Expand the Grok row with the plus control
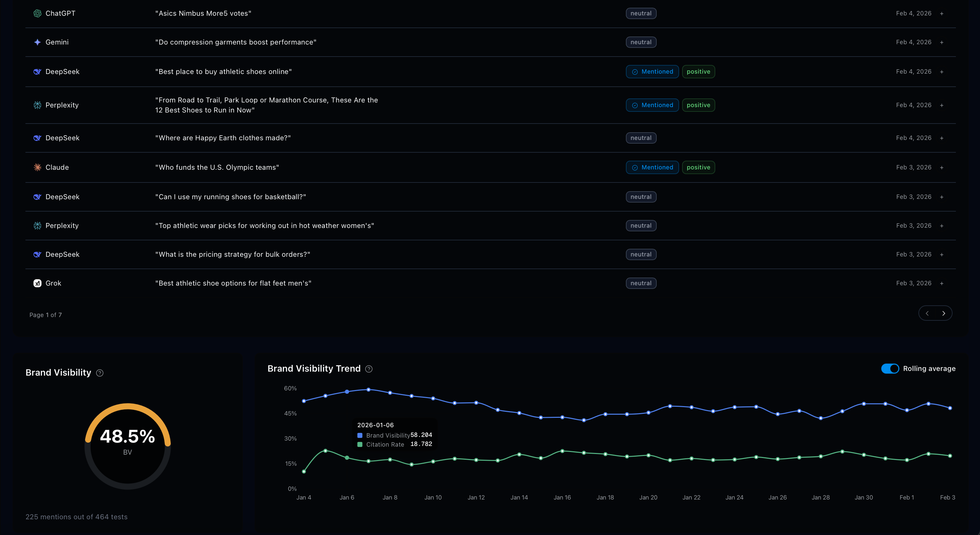 pyautogui.click(x=942, y=283)
